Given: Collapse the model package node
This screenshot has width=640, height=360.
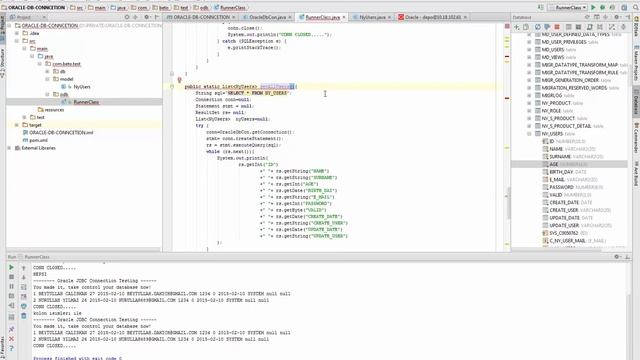Looking at the screenshot, I should [x=47, y=79].
